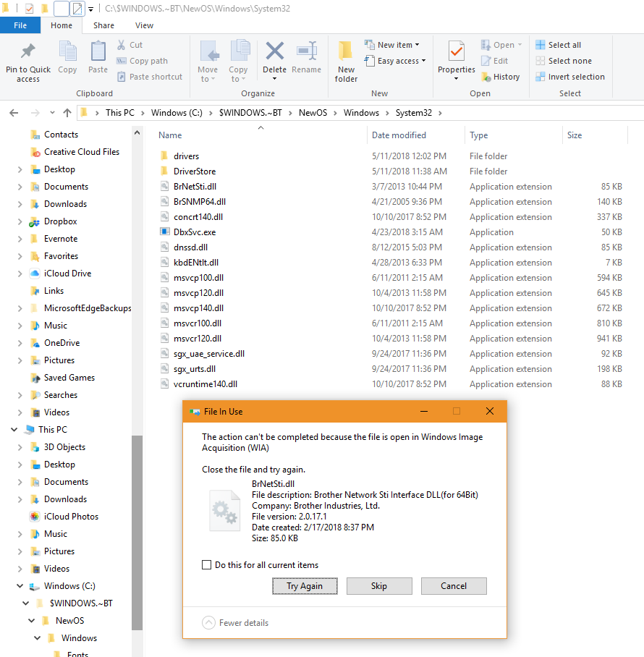Click Open in the Open group
This screenshot has height=657, width=644.
pyautogui.click(x=501, y=45)
